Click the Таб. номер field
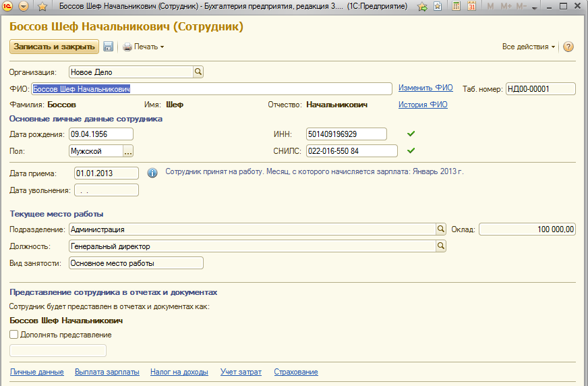The image size is (588, 386). (540, 89)
